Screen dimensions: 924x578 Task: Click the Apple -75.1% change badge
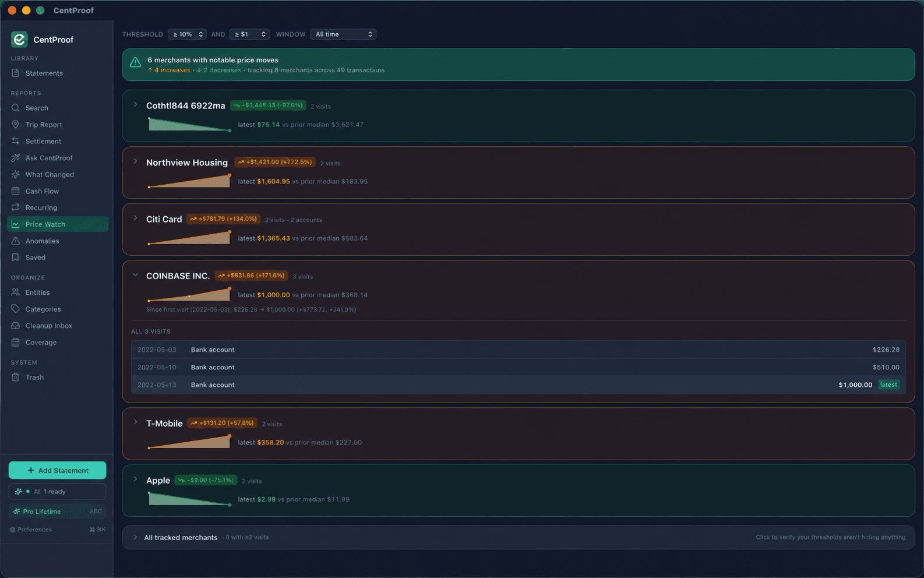206,480
